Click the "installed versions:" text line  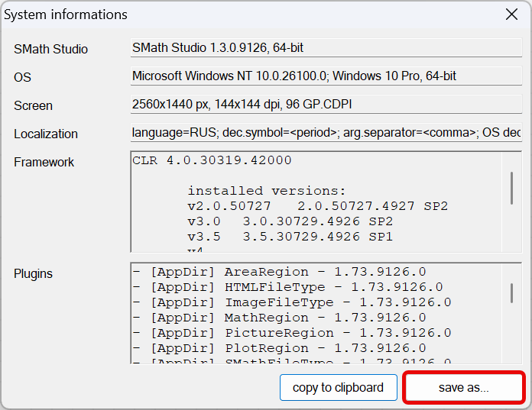(266, 191)
